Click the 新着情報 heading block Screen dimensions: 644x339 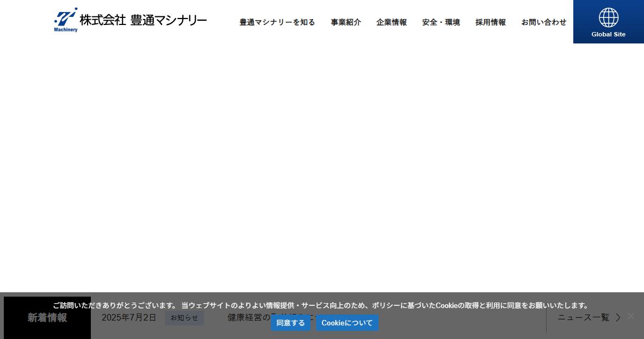tap(47, 318)
